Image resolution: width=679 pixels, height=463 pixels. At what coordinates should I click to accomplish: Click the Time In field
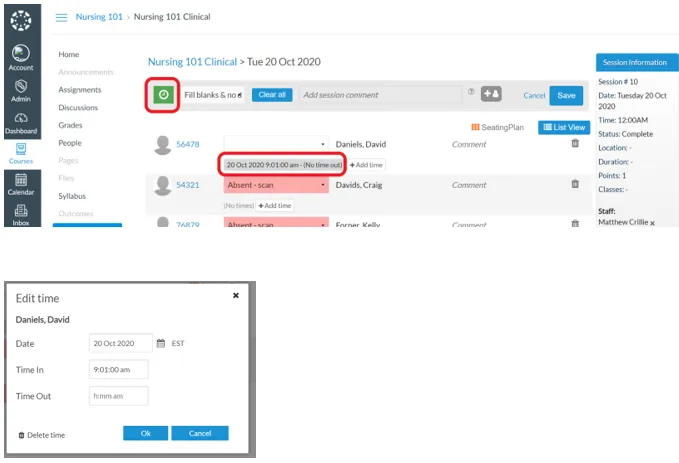tap(119, 369)
